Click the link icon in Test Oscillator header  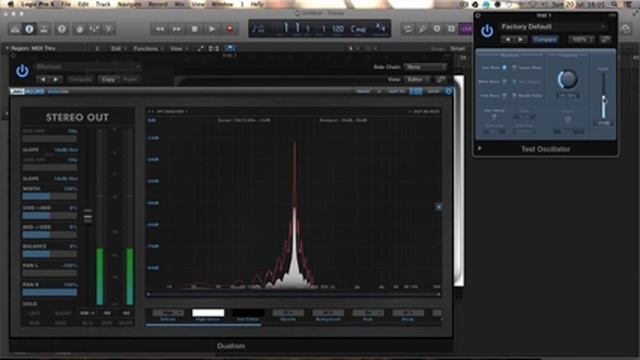pos(606,40)
